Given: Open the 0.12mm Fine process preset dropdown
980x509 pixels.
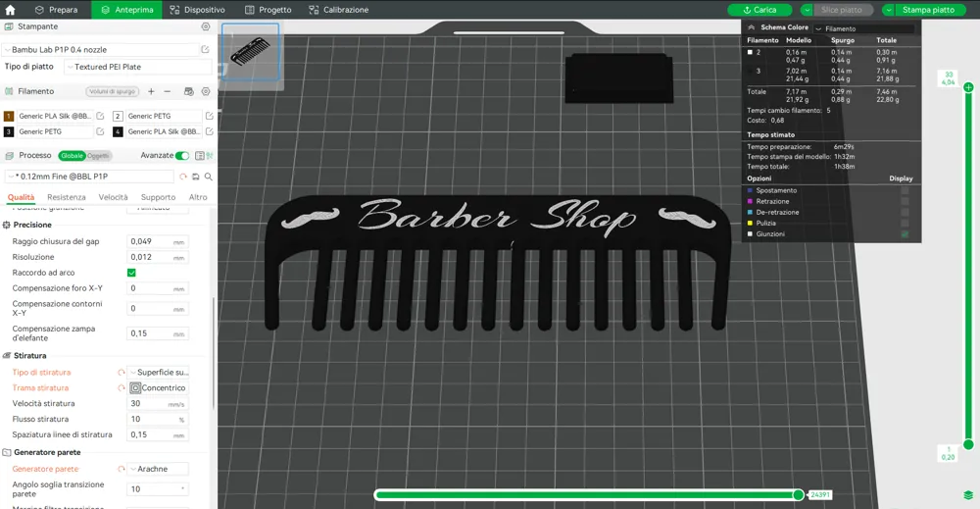Looking at the screenshot, I should 89,177.
